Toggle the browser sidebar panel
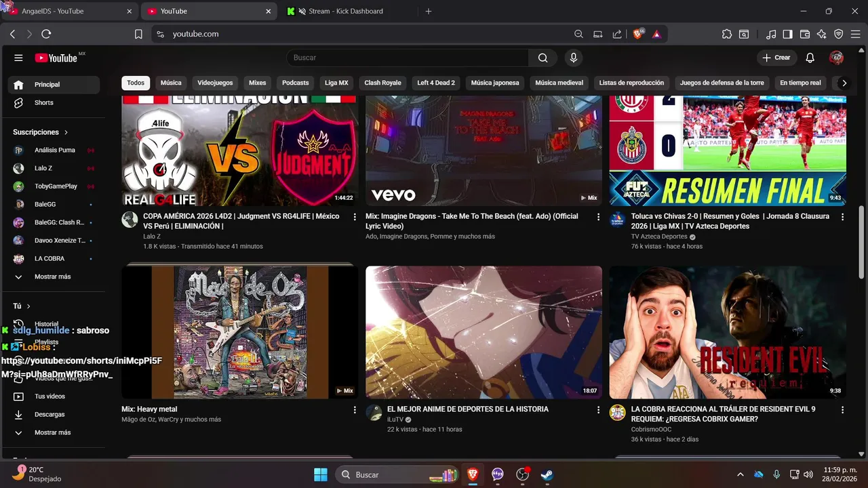Screen dimensions: 868x488 coord(787,34)
